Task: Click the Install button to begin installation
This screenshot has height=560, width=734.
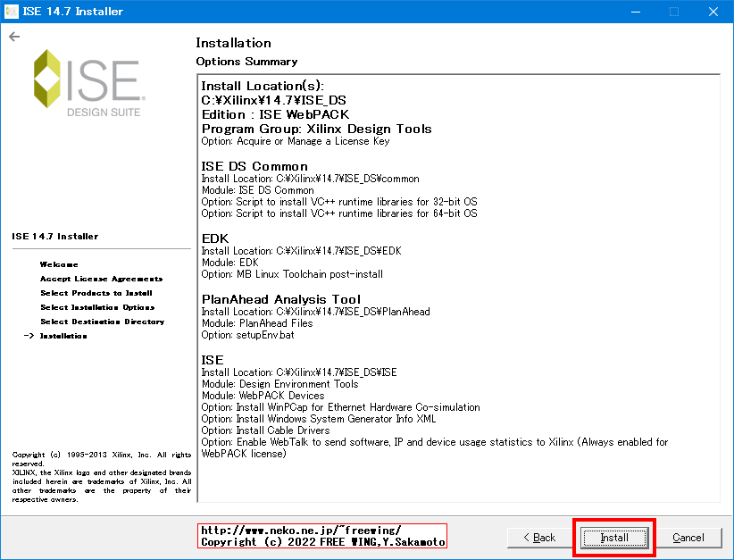Action: coord(613,537)
